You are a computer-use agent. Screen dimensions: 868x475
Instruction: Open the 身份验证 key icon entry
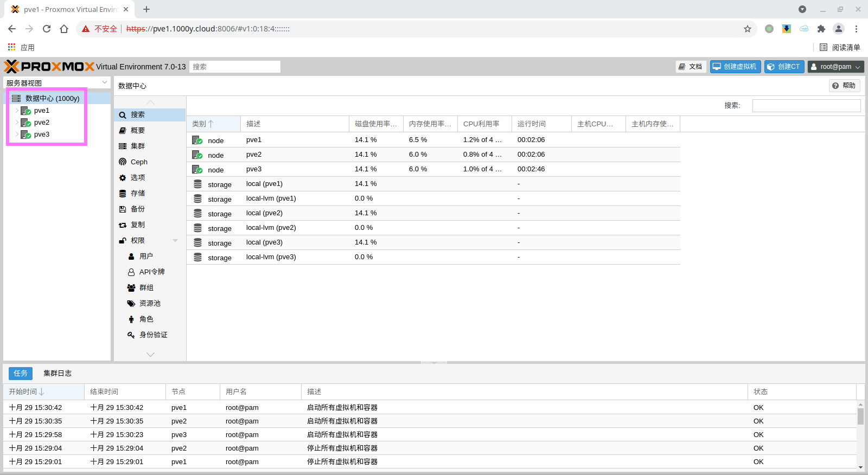(x=131, y=335)
